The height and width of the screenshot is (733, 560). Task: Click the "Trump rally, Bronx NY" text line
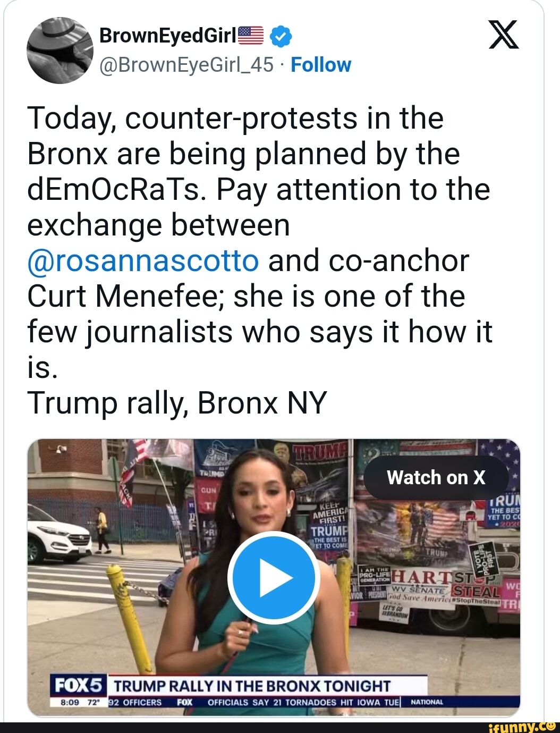click(177, 403)
